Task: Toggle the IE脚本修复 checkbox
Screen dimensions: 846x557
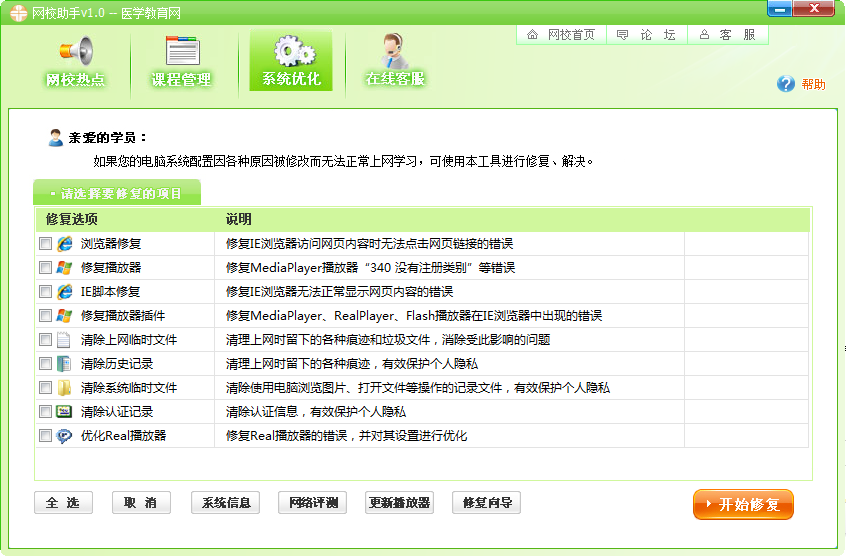Action: point(45,292)
